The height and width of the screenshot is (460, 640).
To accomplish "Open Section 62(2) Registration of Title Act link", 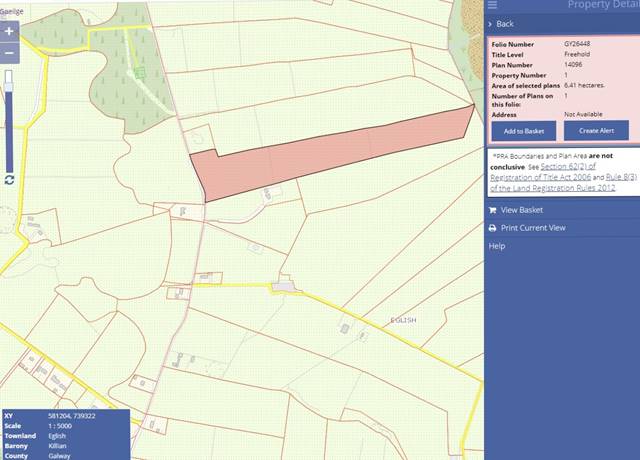I will point(543,172).
